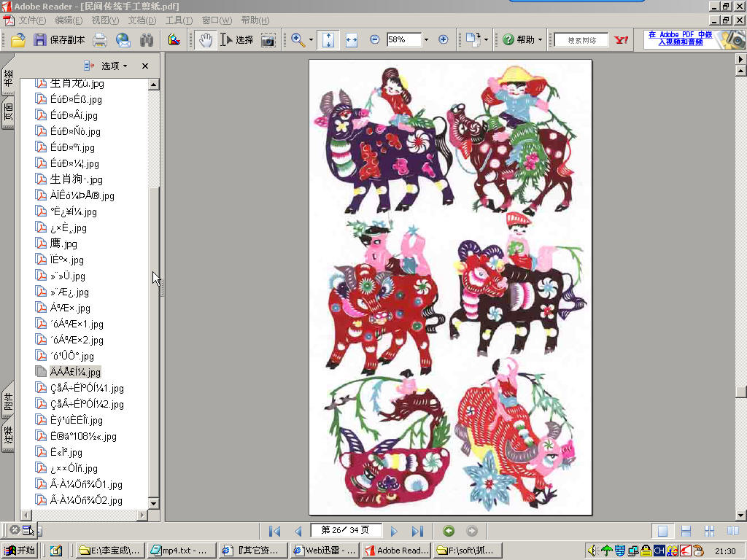
Task: Switch to mp4.txt taskbar window
Action: (181, 550)
